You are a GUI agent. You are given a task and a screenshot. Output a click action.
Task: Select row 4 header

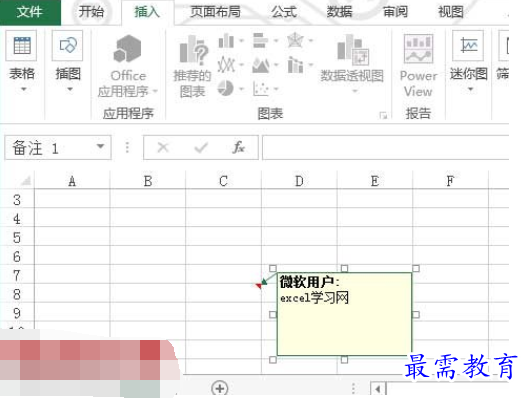coord(17,218)
